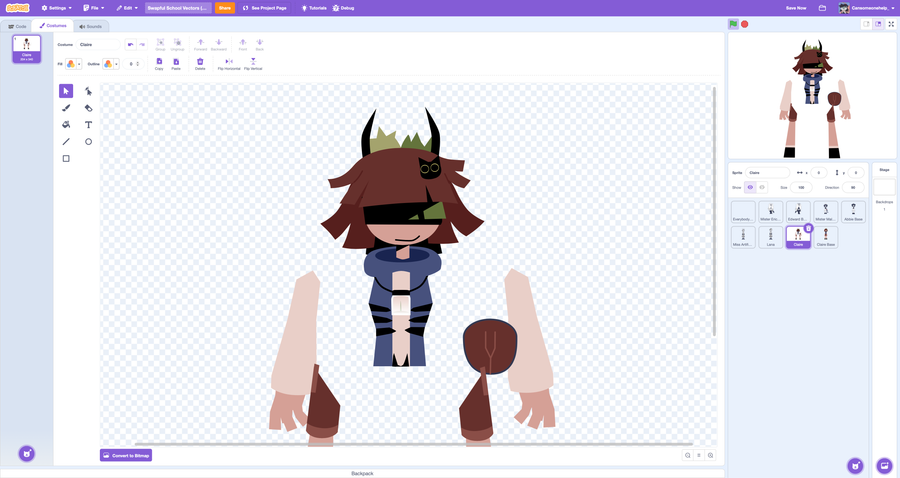Switch to the Code tab

point(17,26)
